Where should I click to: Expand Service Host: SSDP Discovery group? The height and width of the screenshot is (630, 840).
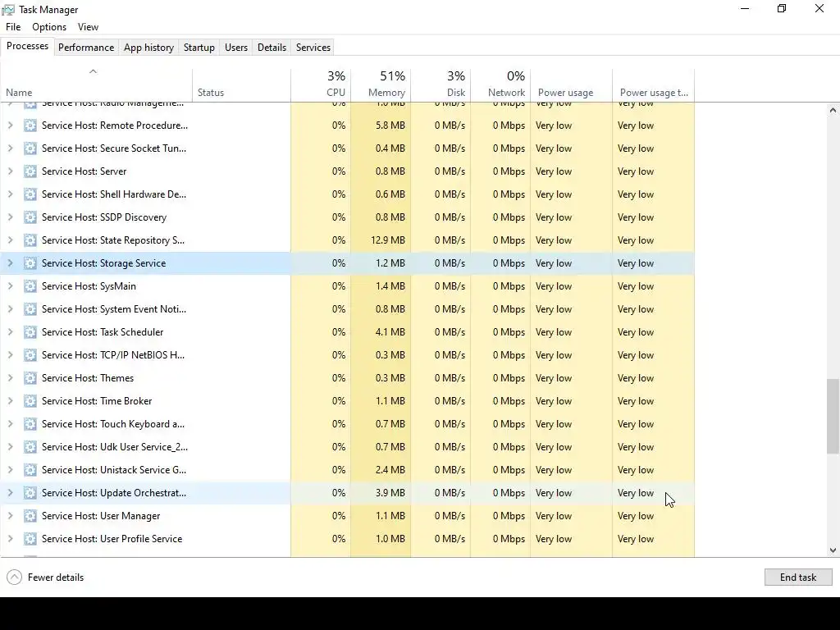pos(10,217)
